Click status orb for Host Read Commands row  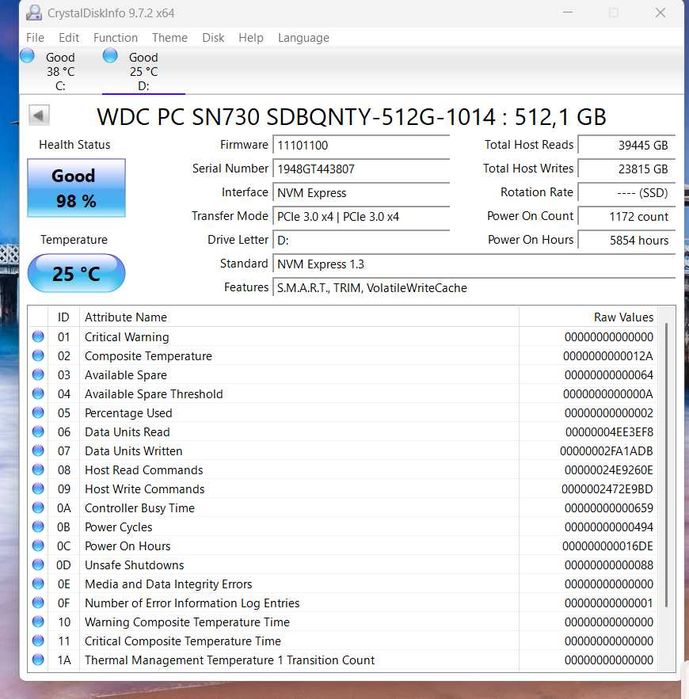click(38, 470)
